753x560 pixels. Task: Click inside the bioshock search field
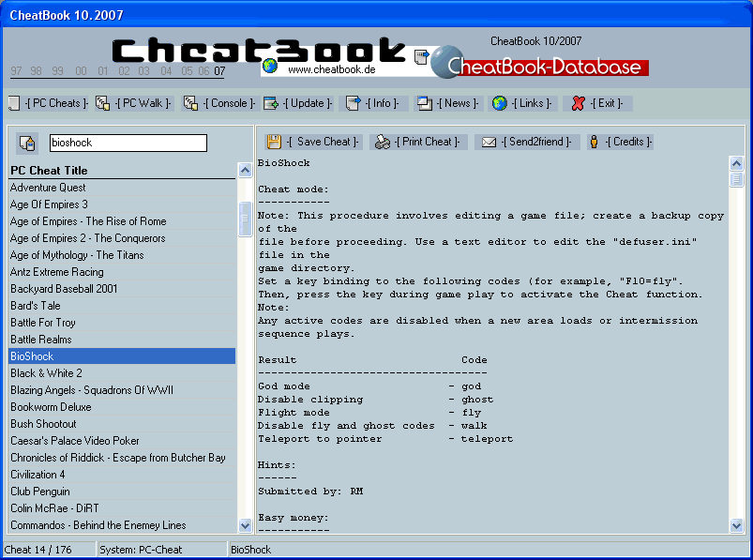coord(128,143)
